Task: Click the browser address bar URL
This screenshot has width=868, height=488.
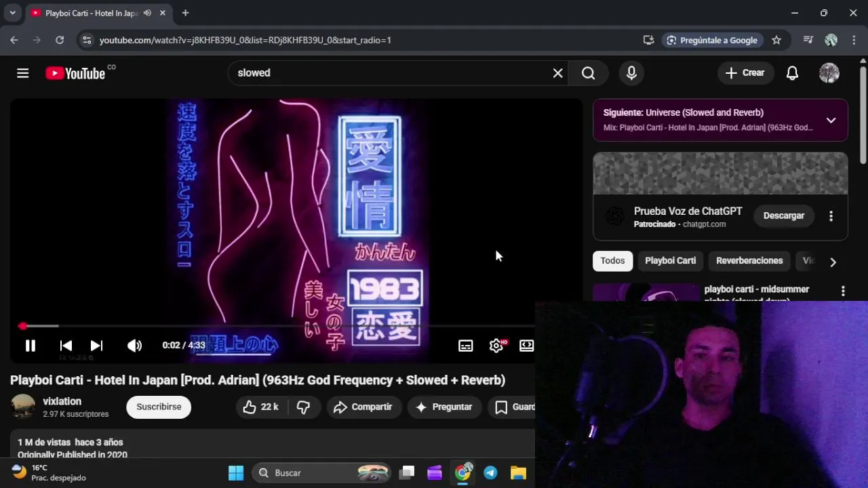Action: 245,40
